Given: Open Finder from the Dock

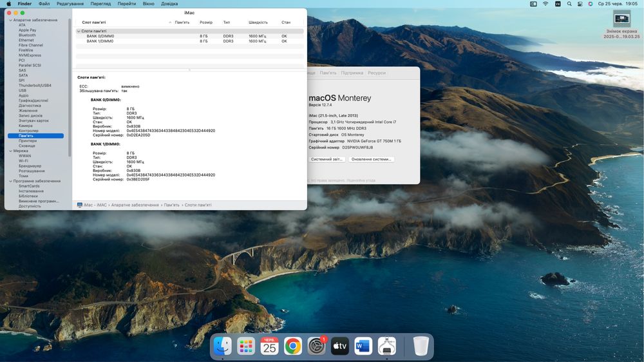Looking at the screenshot, I should (x=222, y=346).
